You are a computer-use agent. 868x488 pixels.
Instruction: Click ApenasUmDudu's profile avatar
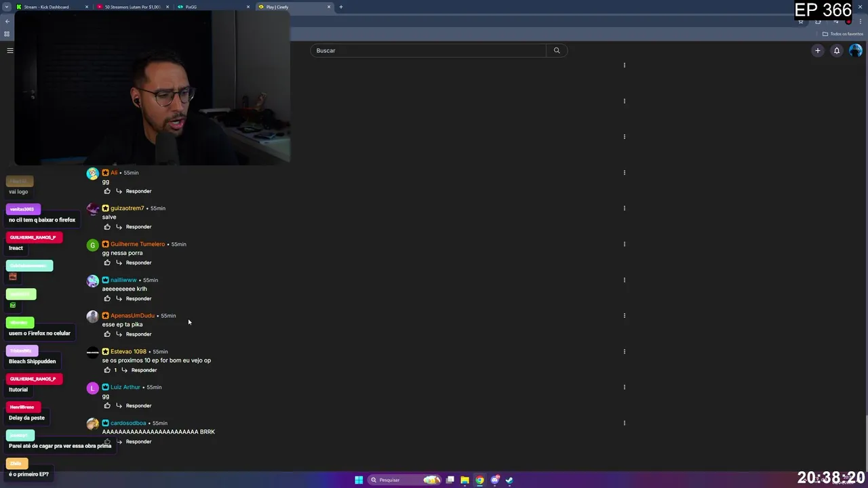tap(93, 317)
